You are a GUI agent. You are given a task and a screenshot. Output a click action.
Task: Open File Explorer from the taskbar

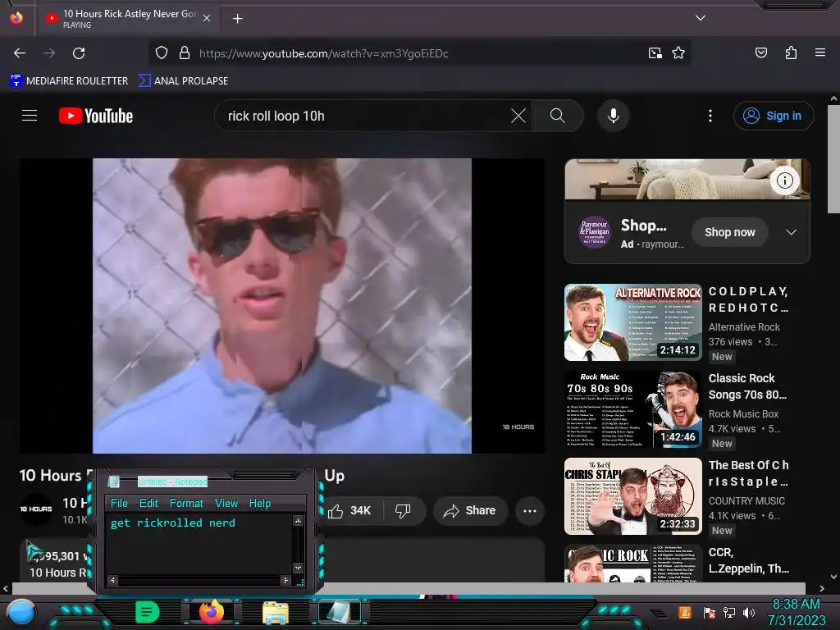coord(276,612)
